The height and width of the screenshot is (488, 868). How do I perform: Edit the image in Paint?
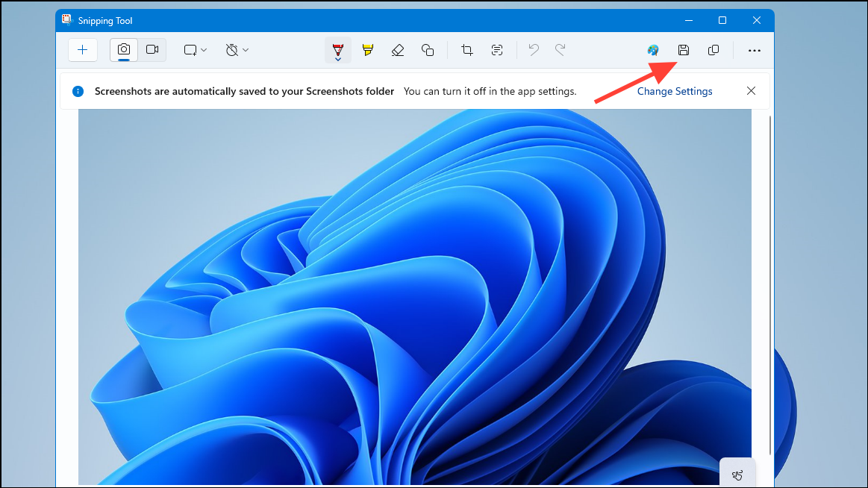(652, 50)
